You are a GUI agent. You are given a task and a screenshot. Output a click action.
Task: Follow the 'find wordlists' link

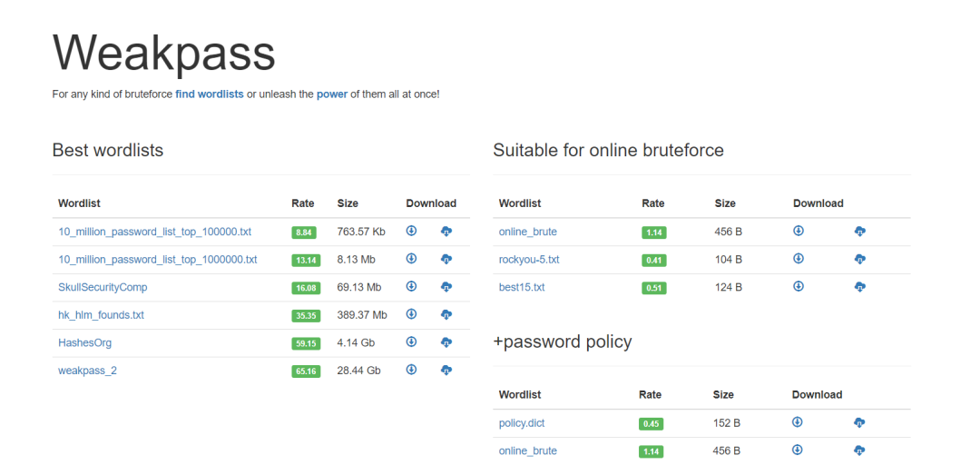tap(210, 94)
